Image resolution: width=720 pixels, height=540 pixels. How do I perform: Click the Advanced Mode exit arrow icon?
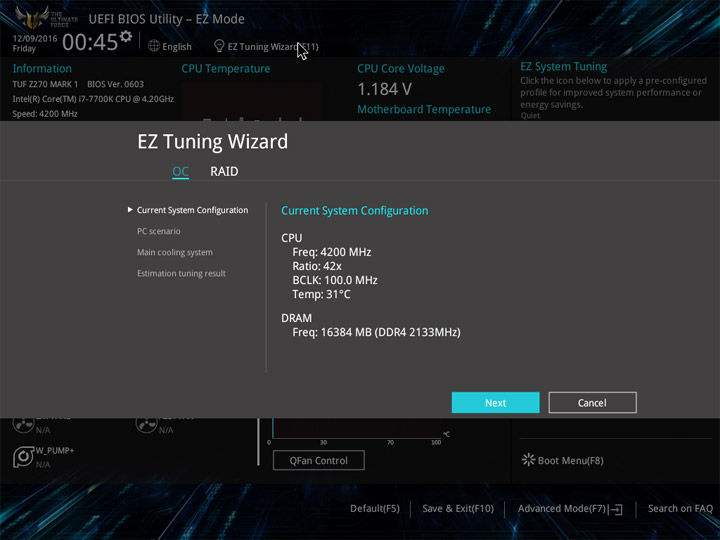pyautogui.click(x=615, y=509)
